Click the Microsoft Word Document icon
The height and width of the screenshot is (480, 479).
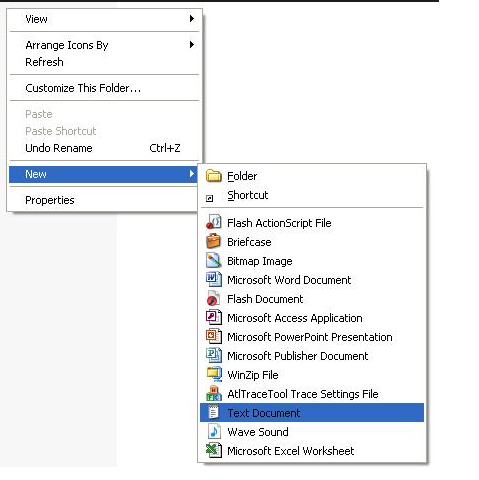click(214, 279)
